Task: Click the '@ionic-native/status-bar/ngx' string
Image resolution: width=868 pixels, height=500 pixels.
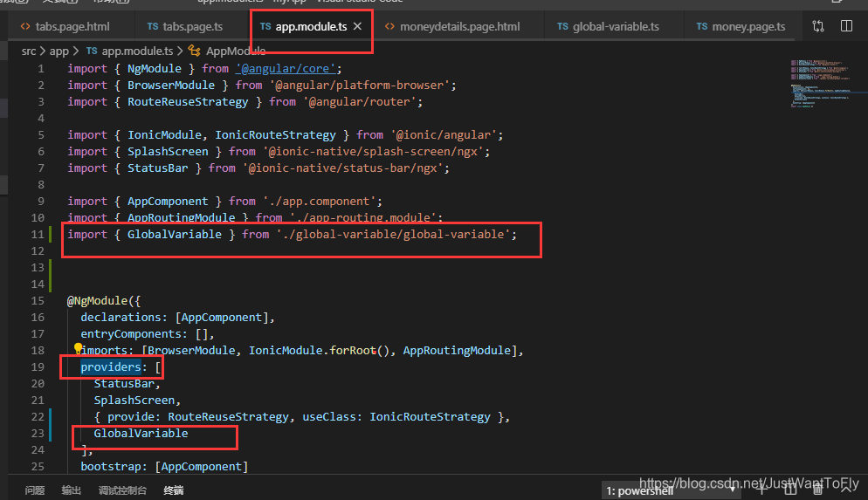Action: tap(342, 168)
